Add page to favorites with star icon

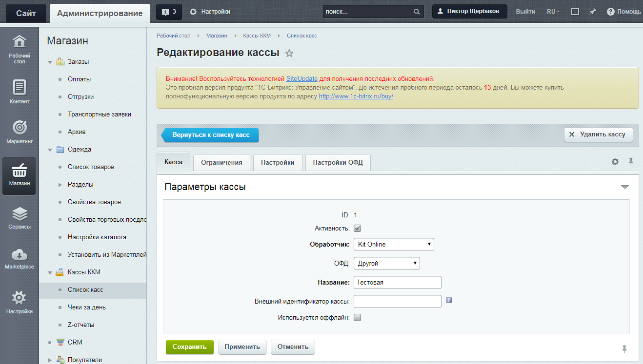coord(289,53)
